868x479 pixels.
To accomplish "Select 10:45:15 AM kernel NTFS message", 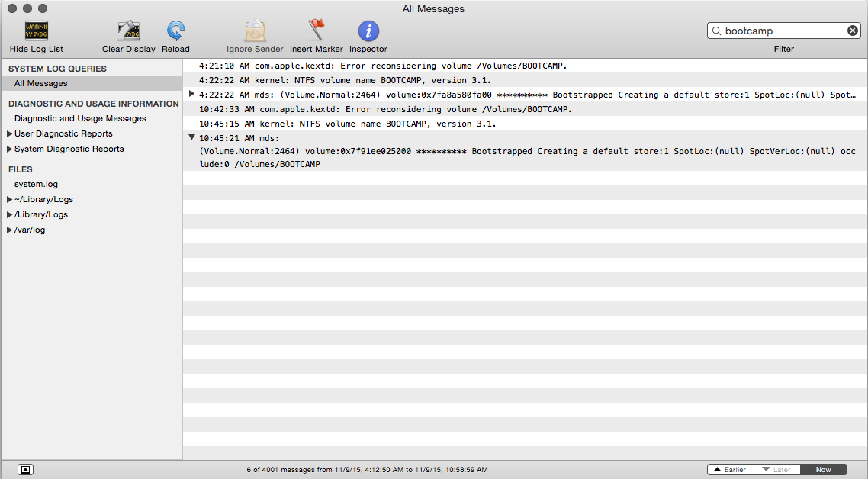I will (525, 124).
